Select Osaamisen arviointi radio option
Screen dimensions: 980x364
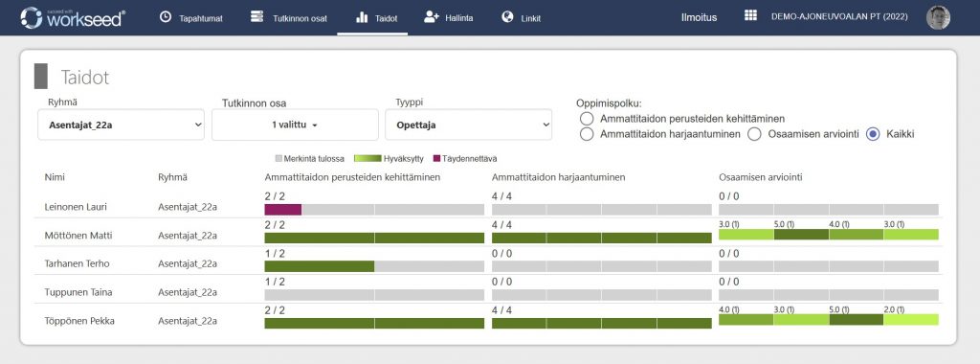tap(754, 134)
